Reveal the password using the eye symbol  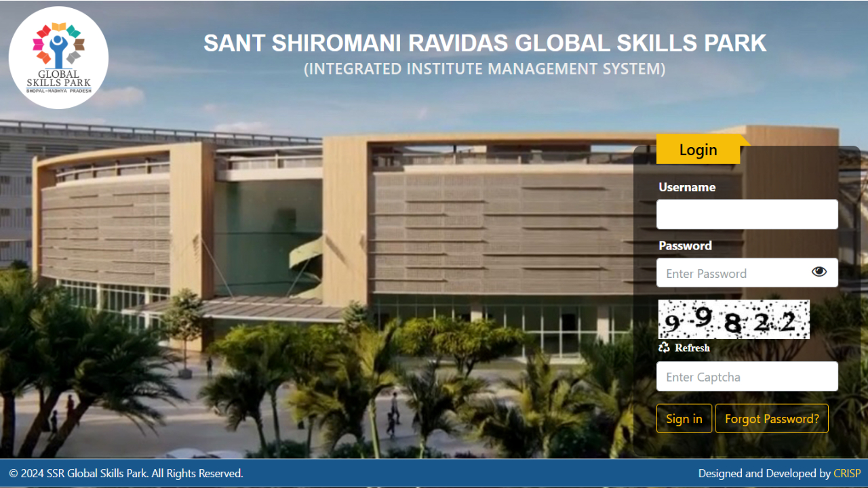(819, 272)
